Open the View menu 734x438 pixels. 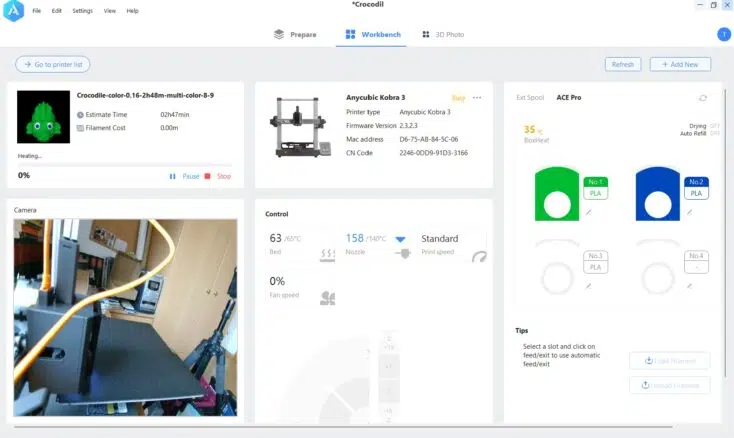(110, 11)
